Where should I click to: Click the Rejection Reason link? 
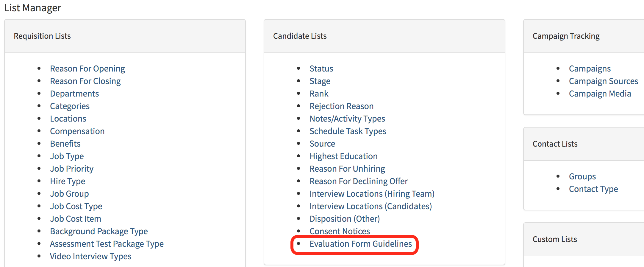(x=341, y=106)
